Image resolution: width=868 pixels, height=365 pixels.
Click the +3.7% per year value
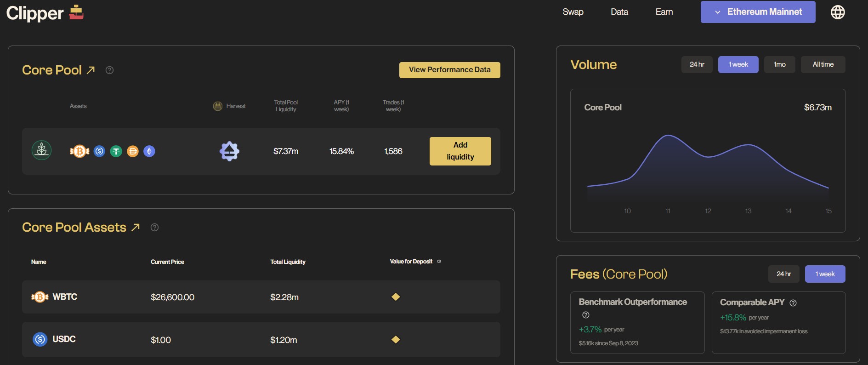[x=601, y=330]
